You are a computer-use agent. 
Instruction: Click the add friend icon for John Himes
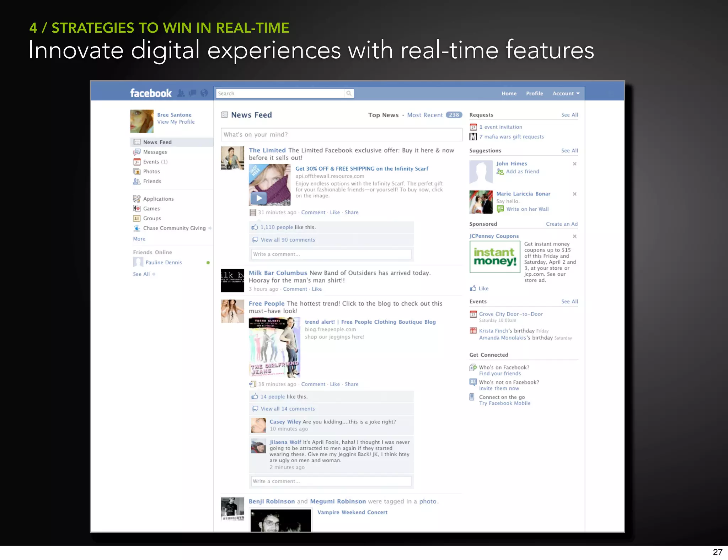coord(500,172)
